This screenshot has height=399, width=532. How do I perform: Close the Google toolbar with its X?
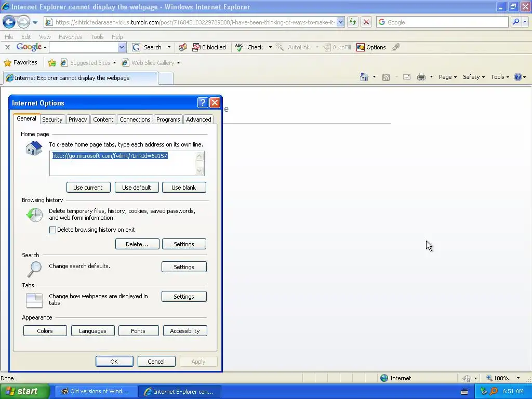pos(7,47)
